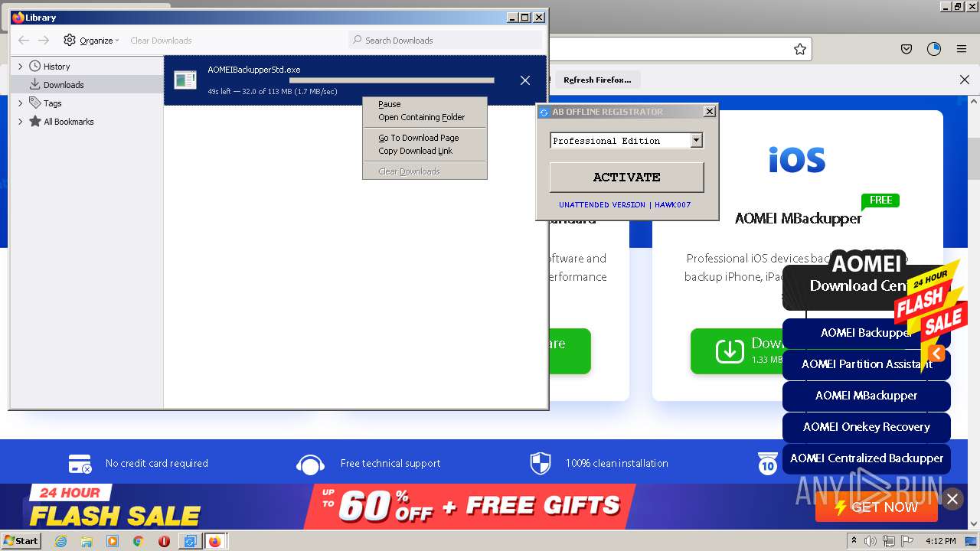
Task: Launch Internet Explorer from taskbar
Action: click(x=60, y=541)
